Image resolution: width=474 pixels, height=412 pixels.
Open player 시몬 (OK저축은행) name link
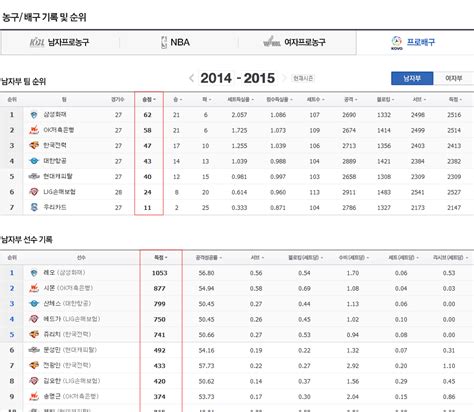pyautogui.click(x=68, y=288)
